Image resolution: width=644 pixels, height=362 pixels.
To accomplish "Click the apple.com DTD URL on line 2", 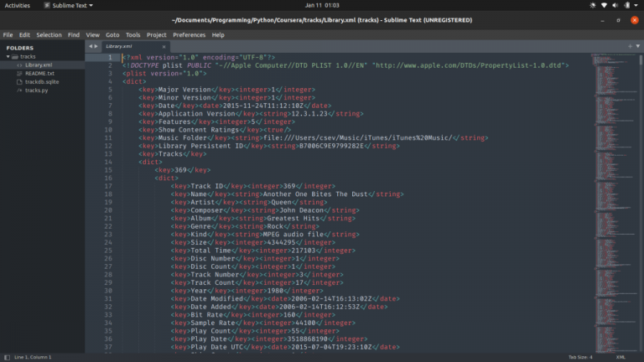I will [470, 65].
